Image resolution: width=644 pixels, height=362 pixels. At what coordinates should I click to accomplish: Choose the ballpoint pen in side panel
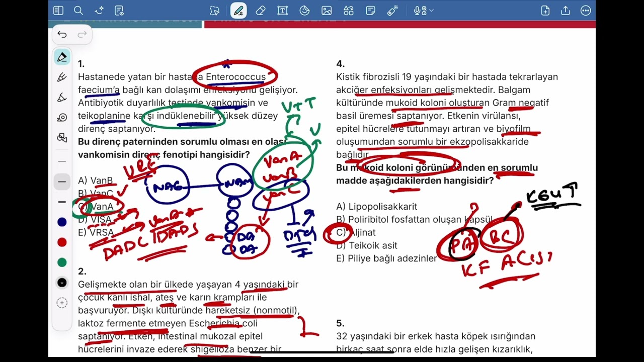point(62,57)
